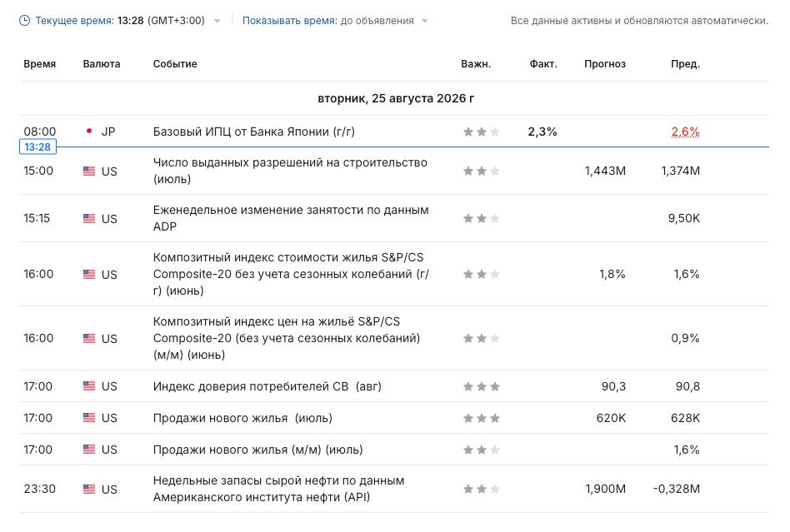Click previous value 628K
Image resolution: width=790 pixels, height=532 pixels.
[x=685, y=418]
